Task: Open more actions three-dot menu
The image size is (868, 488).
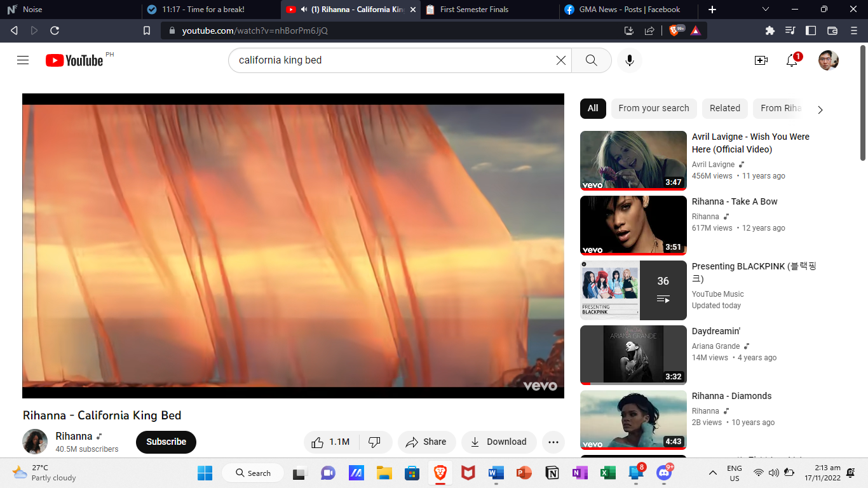Action: [x=553, y=442]
